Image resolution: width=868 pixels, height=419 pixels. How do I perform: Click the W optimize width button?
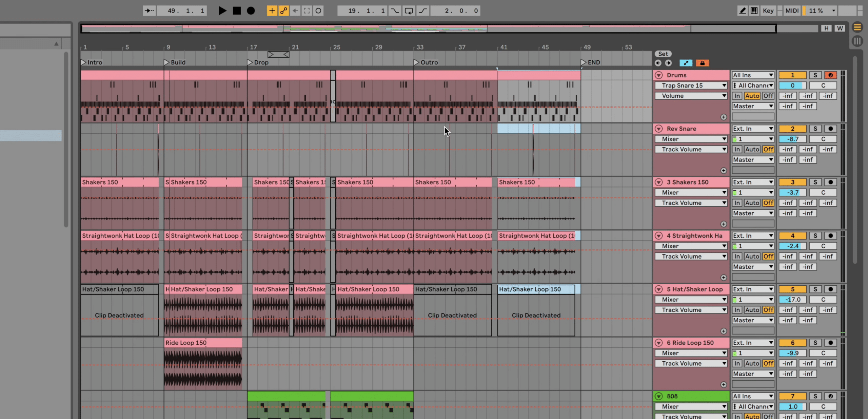pos(840,28)
